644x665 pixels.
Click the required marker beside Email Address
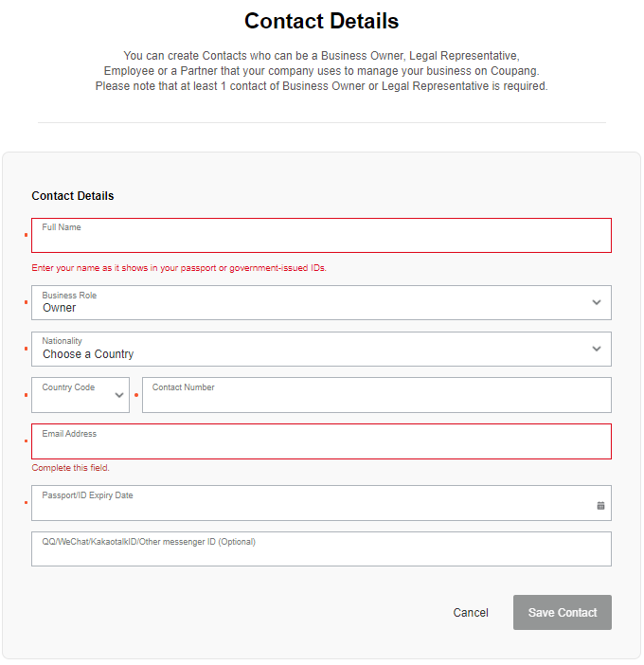[26, 440]
